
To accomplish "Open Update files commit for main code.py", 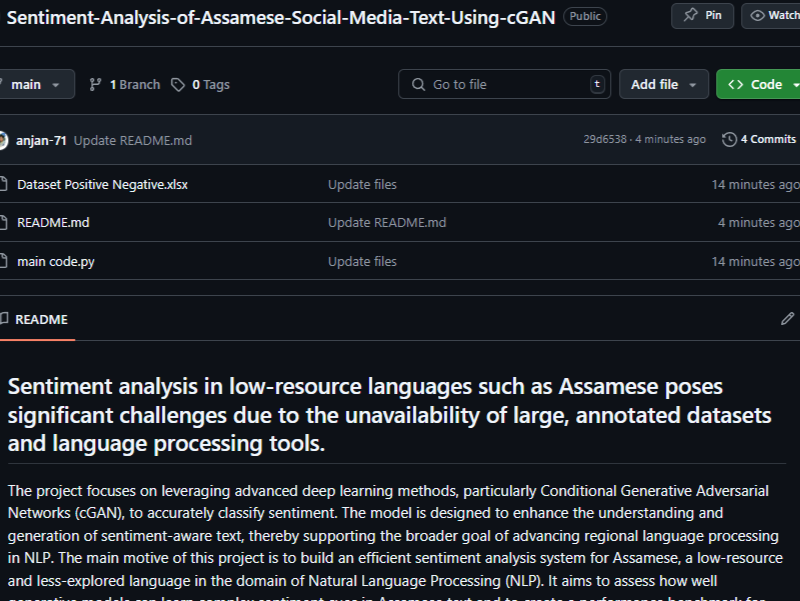I will [362, 261].
